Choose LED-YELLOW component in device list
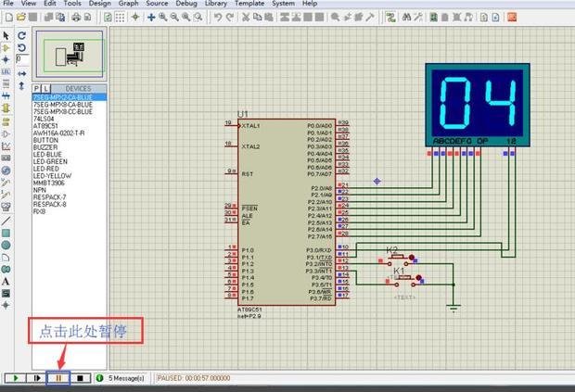 (x=52, y=176)
